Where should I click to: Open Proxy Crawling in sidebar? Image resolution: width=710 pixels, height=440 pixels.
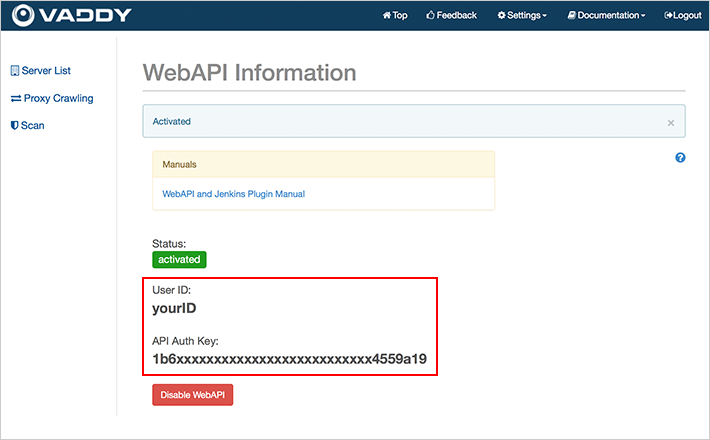pyautogui.click(x=52, y=98)
